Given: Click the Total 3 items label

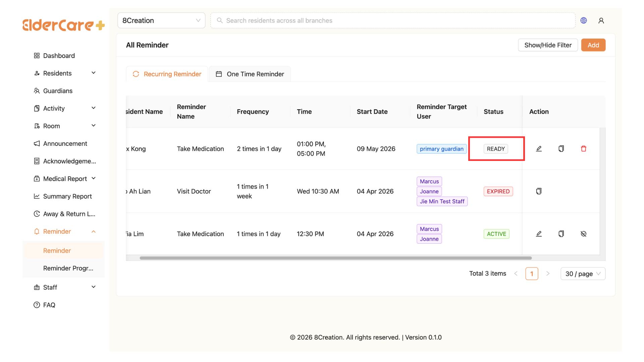Looking at the screenshot, I should point(488,274).
